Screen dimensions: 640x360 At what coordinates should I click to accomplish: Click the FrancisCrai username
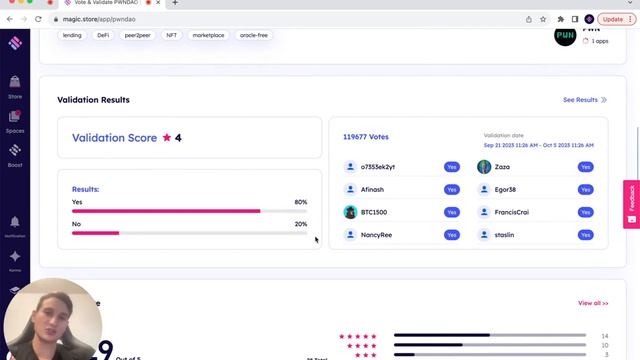[511, 212]
